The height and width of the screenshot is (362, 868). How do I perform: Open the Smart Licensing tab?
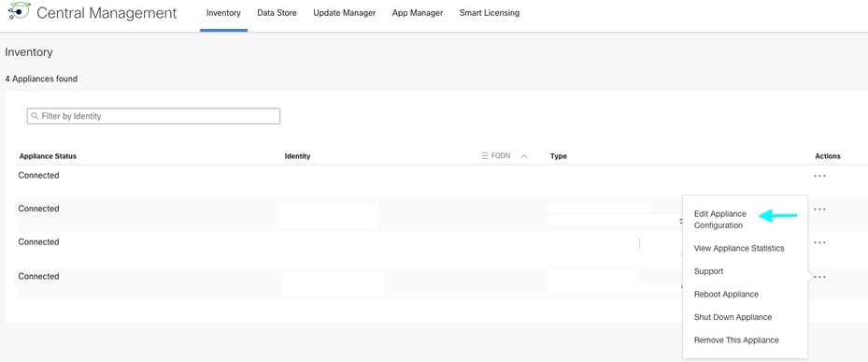pyautogui.click(x=490, y=13)
